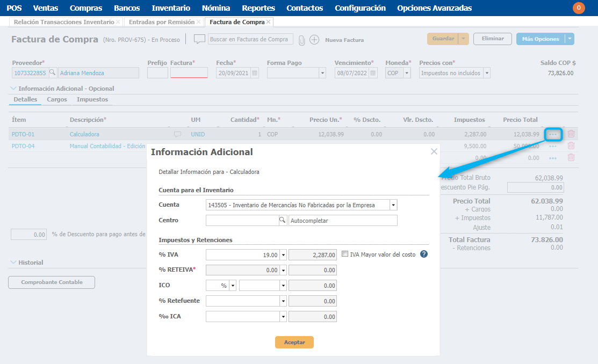Click the Comprobante Contable button

click(52, 282)
